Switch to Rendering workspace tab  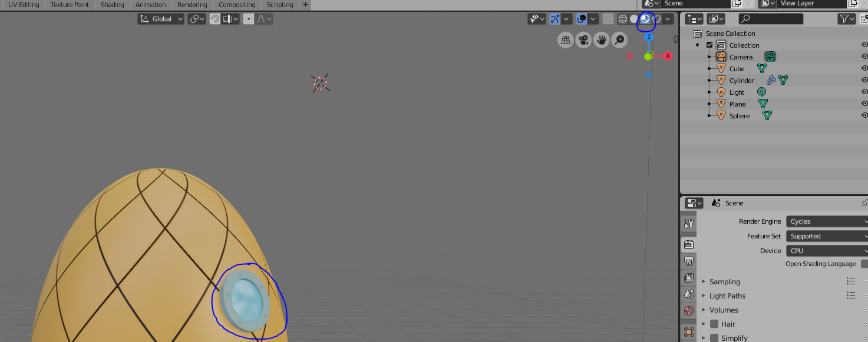click(x=192, y=5)
